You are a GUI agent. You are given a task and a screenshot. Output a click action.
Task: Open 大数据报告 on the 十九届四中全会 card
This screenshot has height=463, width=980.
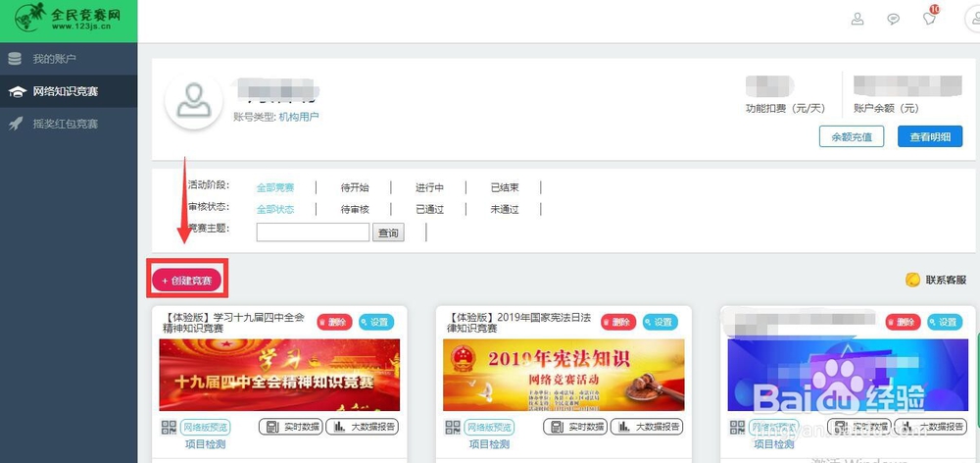tap(363, 428)
